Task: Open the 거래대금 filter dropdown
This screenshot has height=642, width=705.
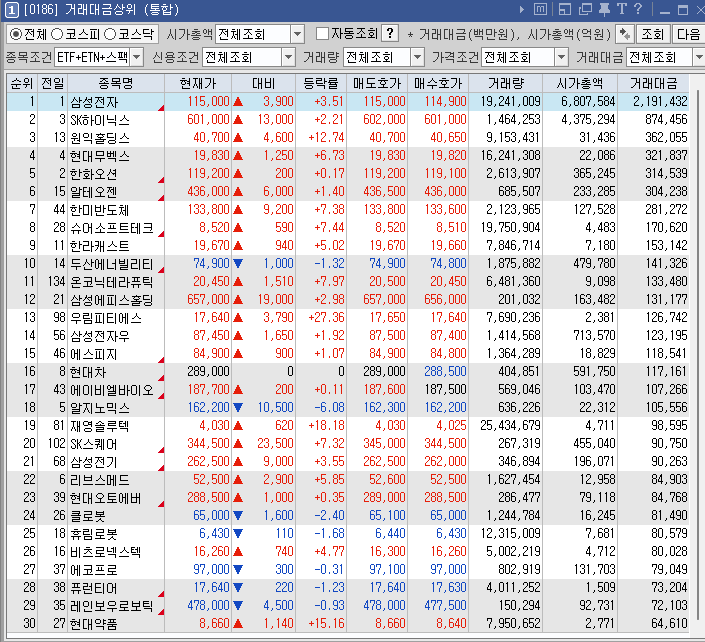Action: tap(699, 57)
